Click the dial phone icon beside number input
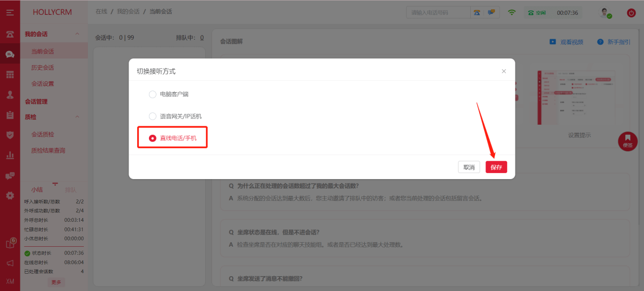This screenshot has height=291, width=644. coord(477,12)
